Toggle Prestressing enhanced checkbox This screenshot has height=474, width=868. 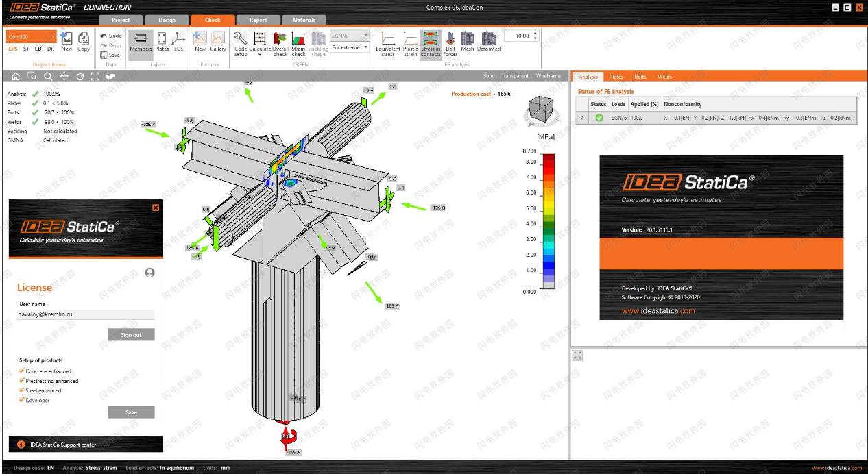pos(22,381)
